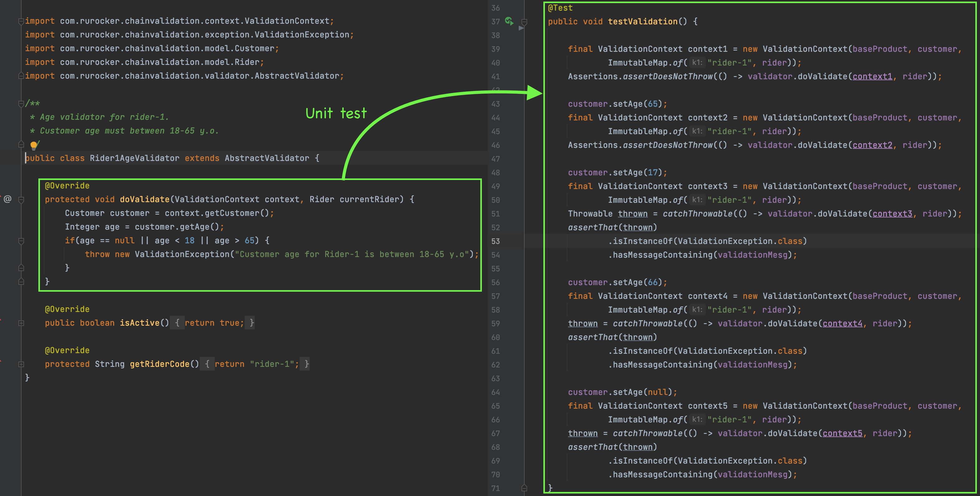Viewport: 980px width, 496px height.
Task: Click the context2 link in line 46
Action: [872, 145]
